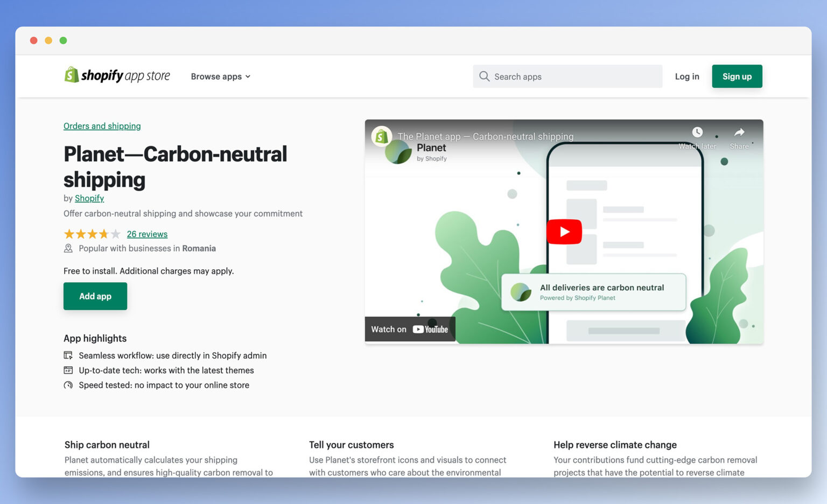Click the Up-to-date tech highlight icon
This screenshot has height=504, width=827.
coord(68,370)
